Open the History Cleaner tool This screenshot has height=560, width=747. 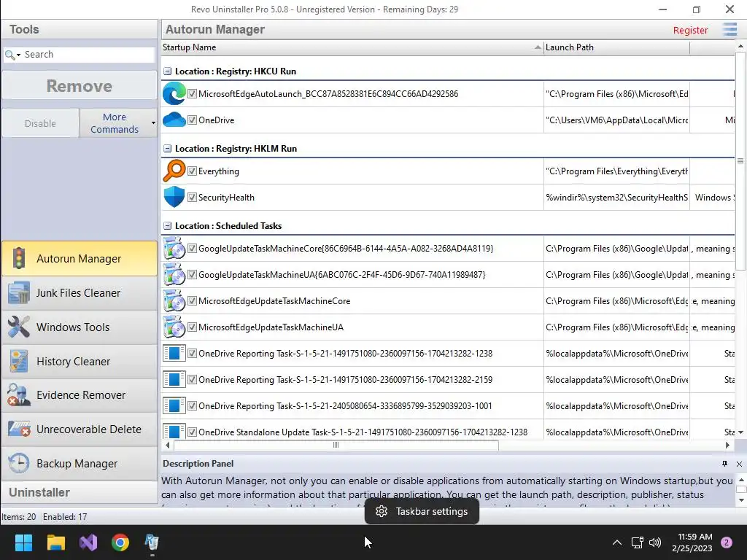pyautogui.click(x=79, y=362)
